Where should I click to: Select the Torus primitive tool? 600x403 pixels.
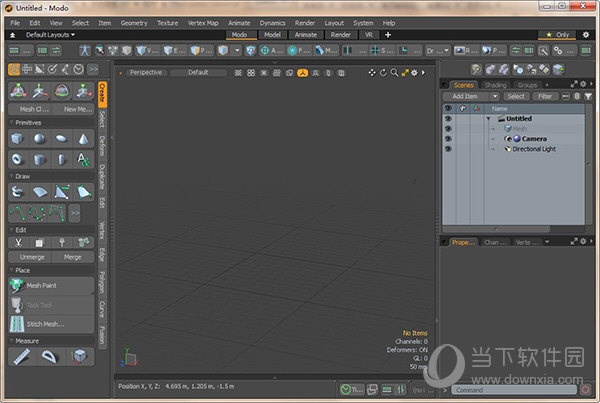click(x=17, y=159)
